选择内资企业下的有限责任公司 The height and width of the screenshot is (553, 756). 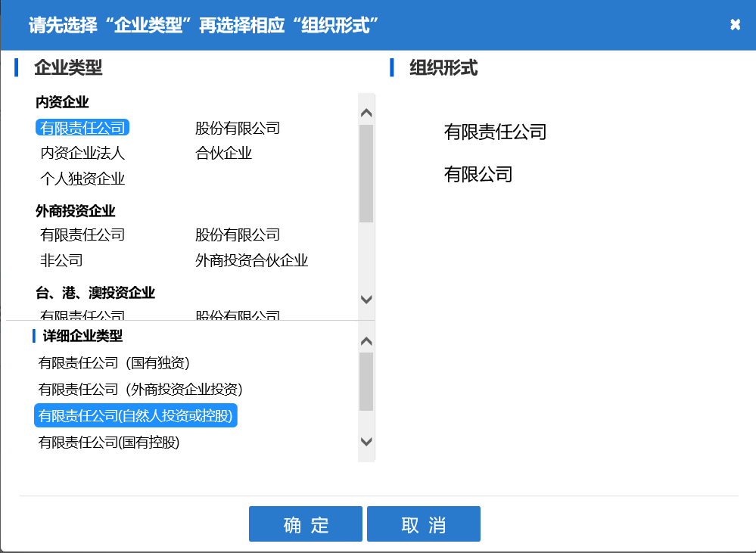[82, 127]
